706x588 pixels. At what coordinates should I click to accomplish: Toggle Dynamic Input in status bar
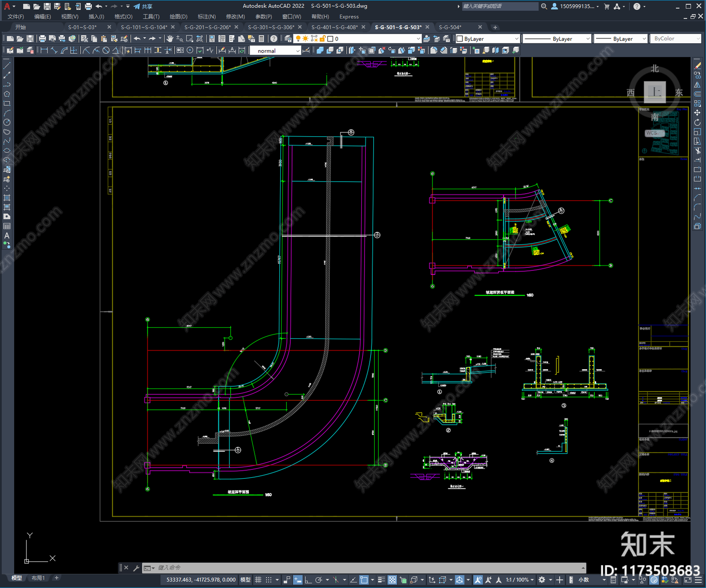(297, 580)
